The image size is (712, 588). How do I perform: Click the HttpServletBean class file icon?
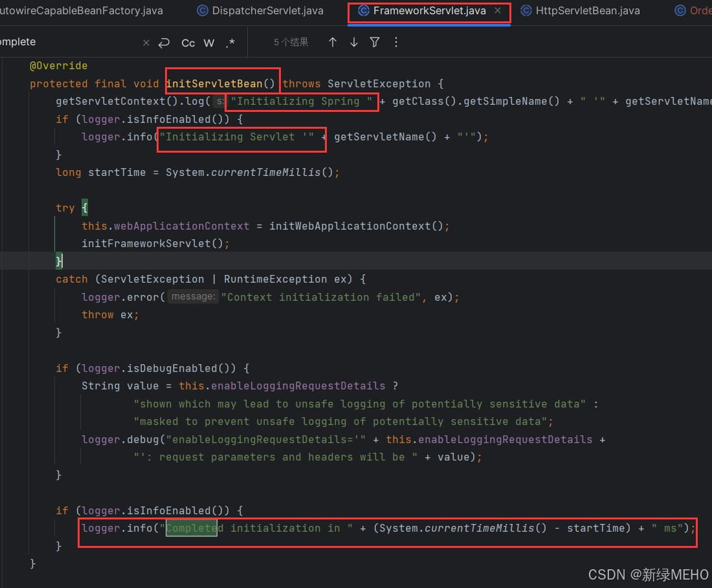526,10
